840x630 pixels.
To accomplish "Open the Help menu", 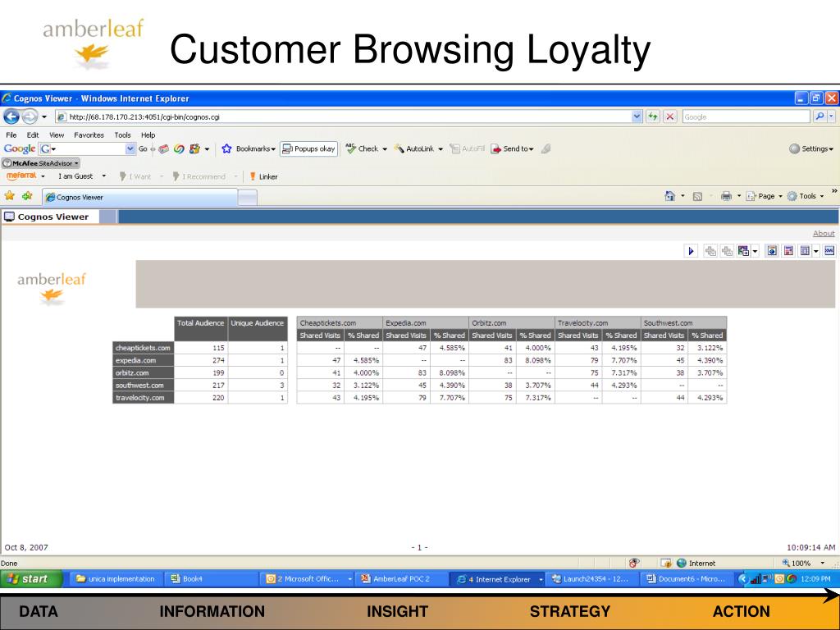I will (148, 135).
